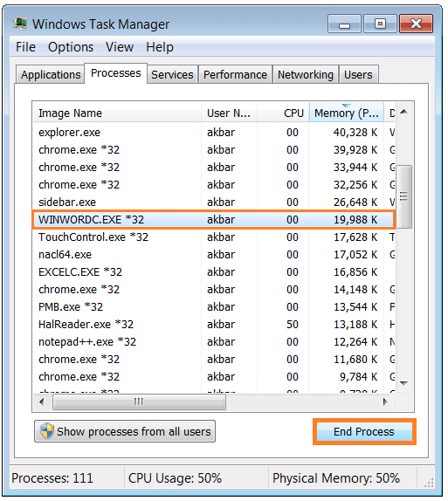Sort by CPU column header
Image resolution: width=448 pixels, height=501 pixels.
pos(283,113)
